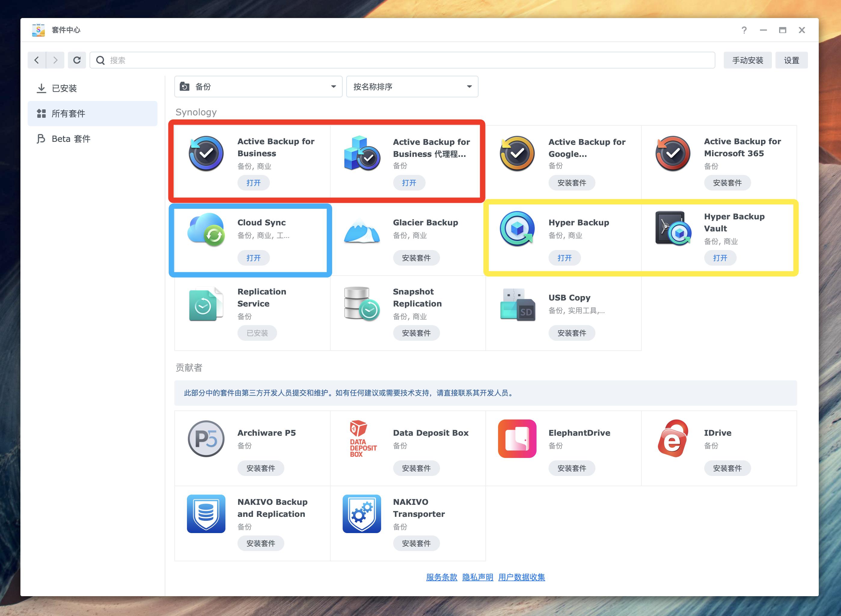
Task: Click the help question mark icon
Action: point(744,30)
